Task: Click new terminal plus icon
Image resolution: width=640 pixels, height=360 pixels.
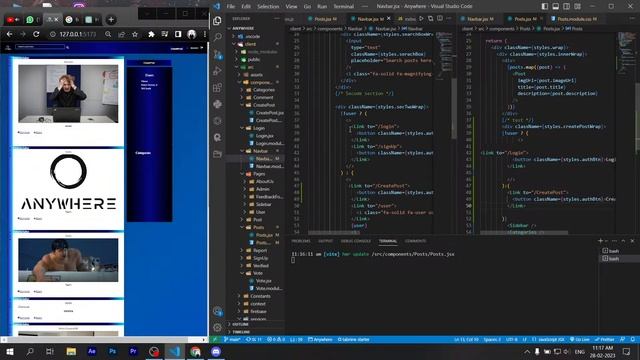Action: click(600, 241)
